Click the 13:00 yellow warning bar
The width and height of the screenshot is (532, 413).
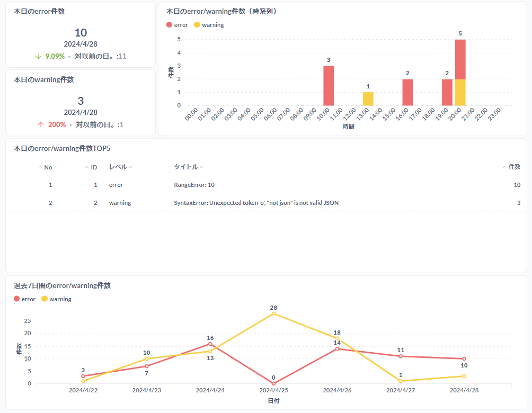[368, 99]
